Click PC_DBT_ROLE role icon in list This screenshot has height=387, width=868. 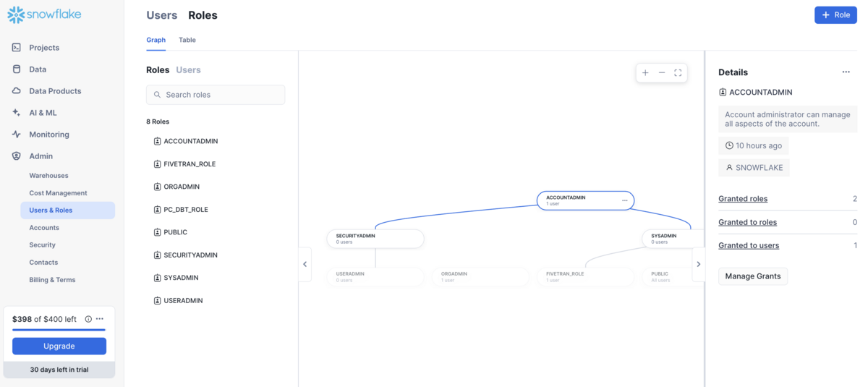point(157,210)
